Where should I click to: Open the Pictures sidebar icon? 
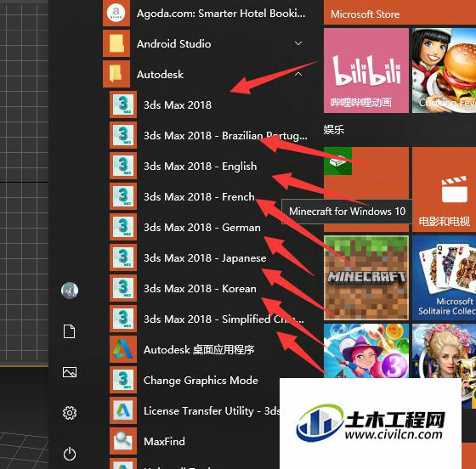[70, 372]
